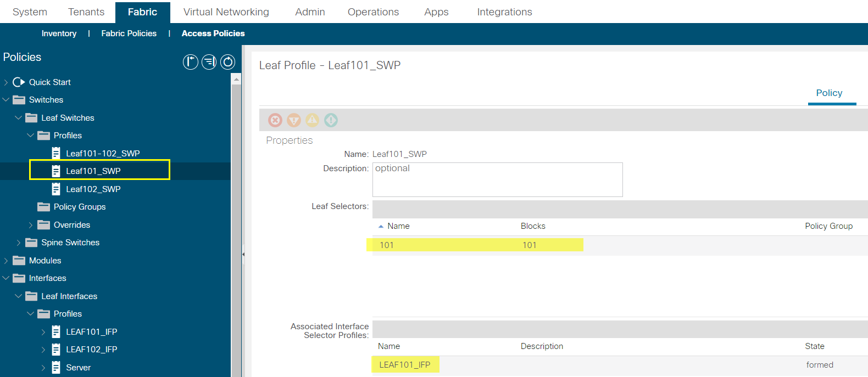Expand the Modules node
The height and width of the screenshot is (377, 868).
point(6,261)
